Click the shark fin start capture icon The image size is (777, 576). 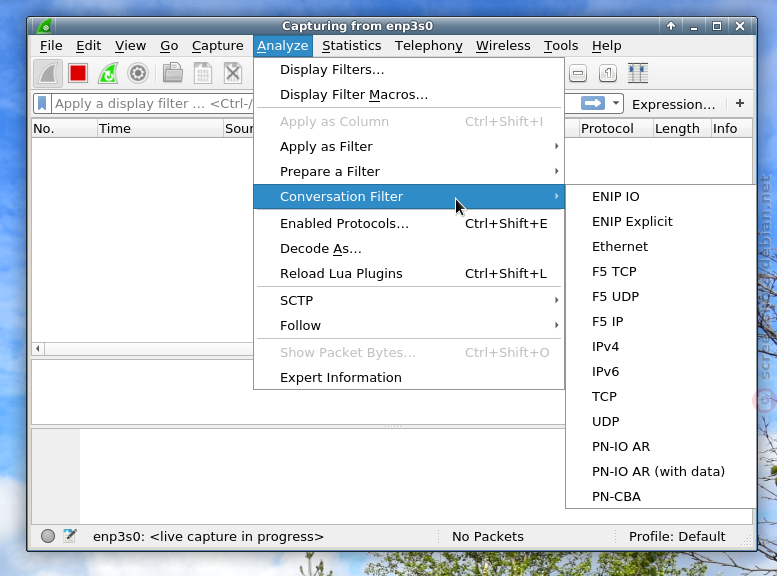pyautogui.click(x=48, y=73)
